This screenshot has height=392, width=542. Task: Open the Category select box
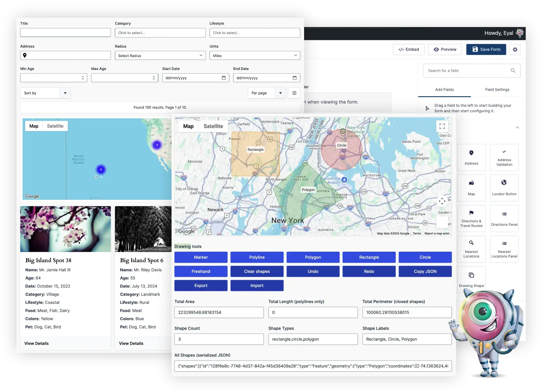click(160, 33)
